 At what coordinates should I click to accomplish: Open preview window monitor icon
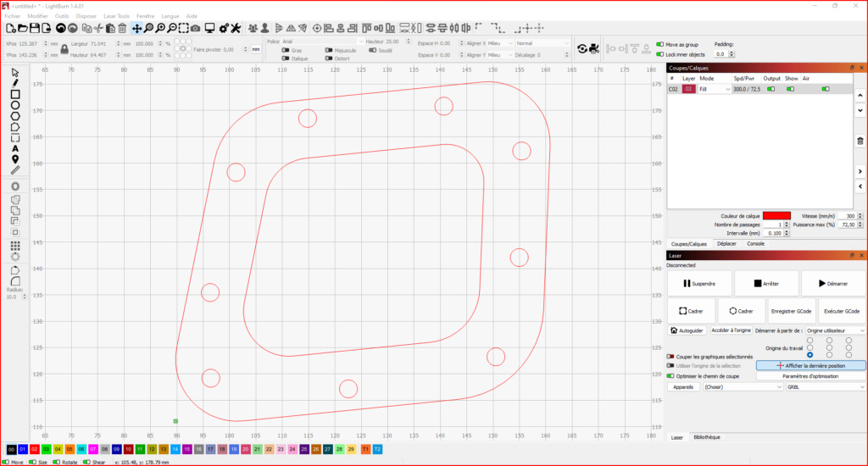(210, 28)
